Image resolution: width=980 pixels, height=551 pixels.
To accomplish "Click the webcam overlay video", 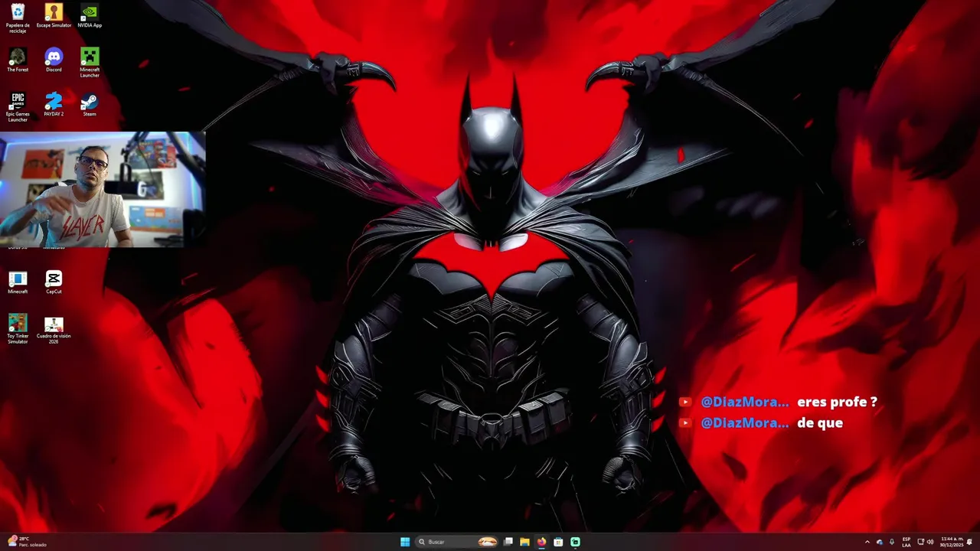I will (103, 190).
